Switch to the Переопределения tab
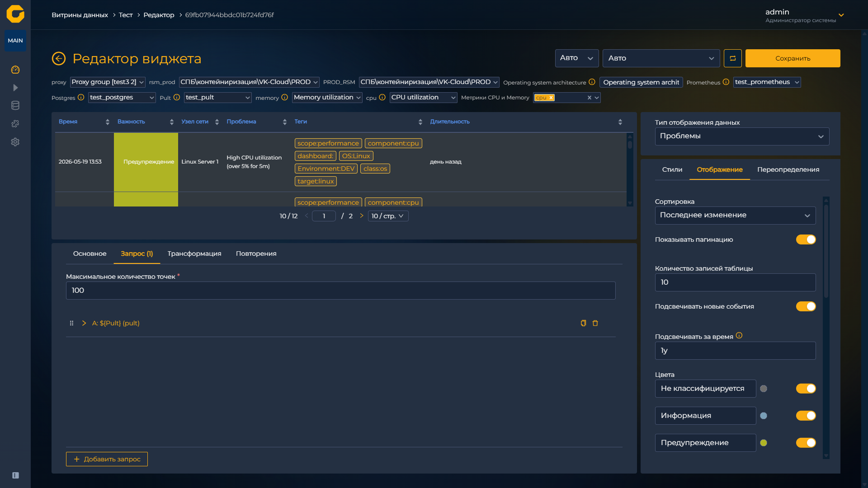The image size is (868, 488). 788,169
